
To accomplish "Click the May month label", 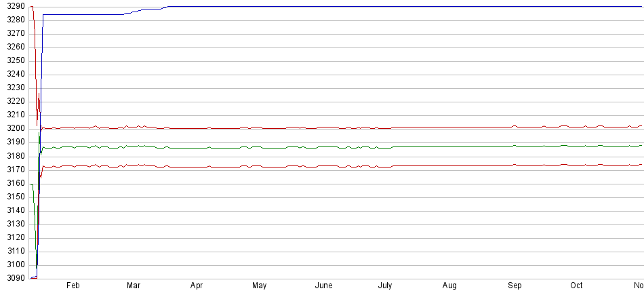I will [259, 286].
